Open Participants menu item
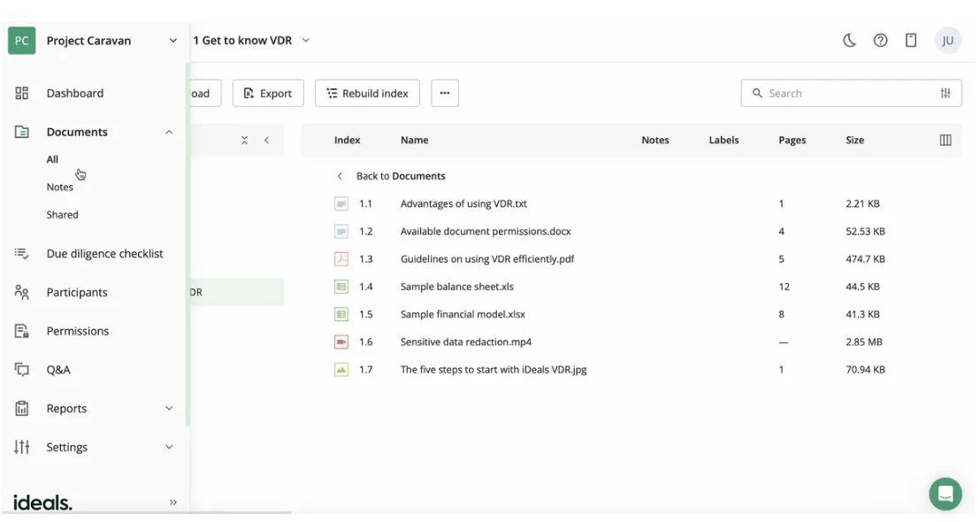The height and width of the screenshot is (522, 980). coord(77,293)
